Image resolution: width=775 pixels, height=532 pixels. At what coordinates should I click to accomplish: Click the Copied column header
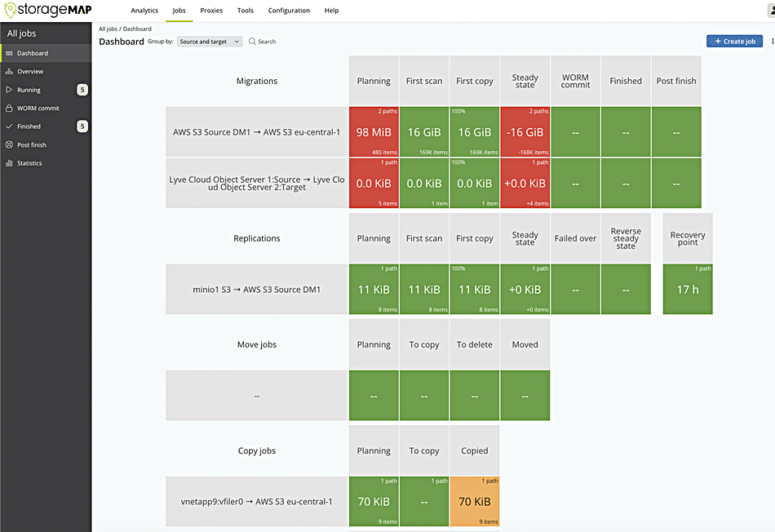(475, 450)
